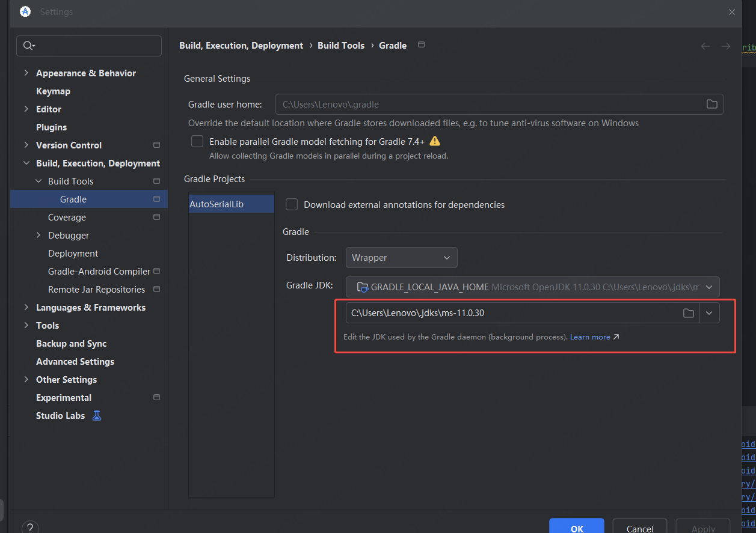
Task: Go back with the left arrow
Action: tap(705, 46)
